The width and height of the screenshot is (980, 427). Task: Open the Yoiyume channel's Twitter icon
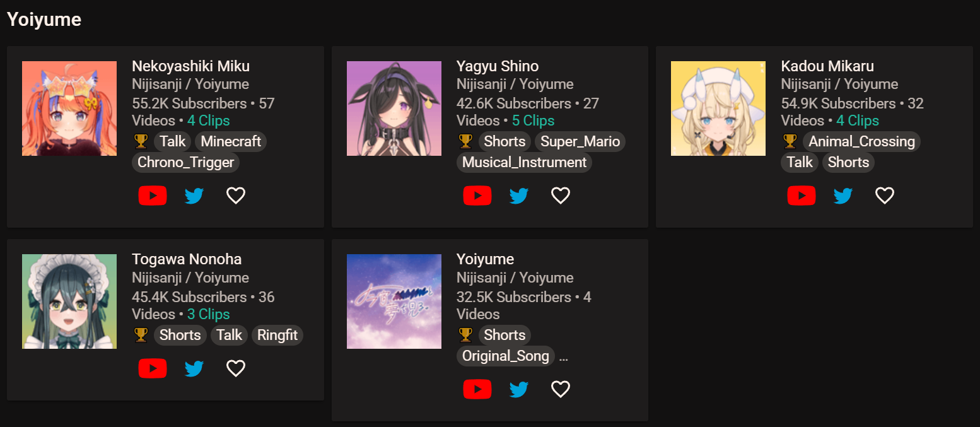pyautogui.click(x=518, y=389)
